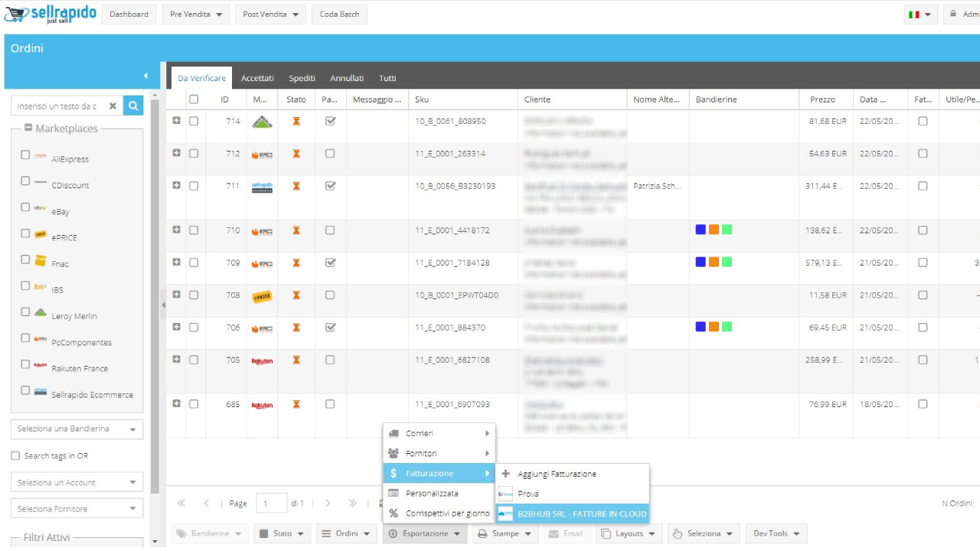Switch to the Accettati tab
The height and width of the screenshot is (551, 980).
point(257,78)
